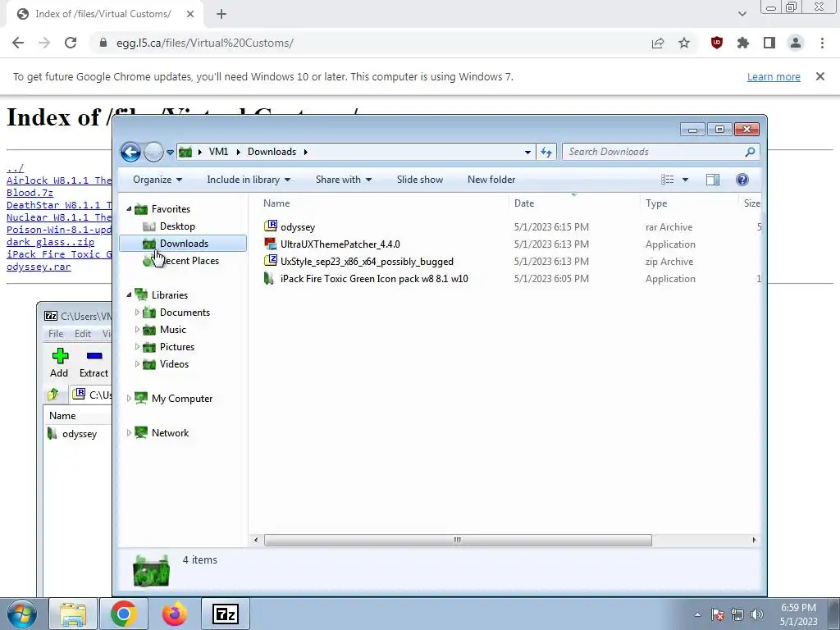
Task: Open Explorer help icon
Action: pos(742,180)
